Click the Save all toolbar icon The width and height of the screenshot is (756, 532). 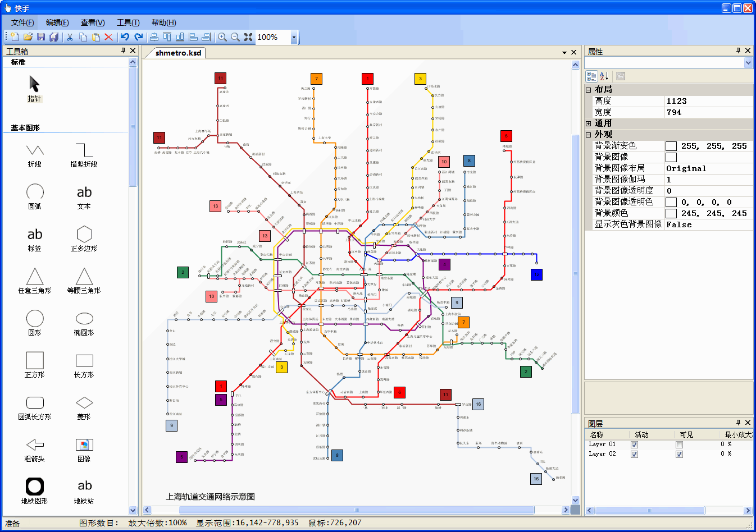pyautogui.click(x=54, y=37)
